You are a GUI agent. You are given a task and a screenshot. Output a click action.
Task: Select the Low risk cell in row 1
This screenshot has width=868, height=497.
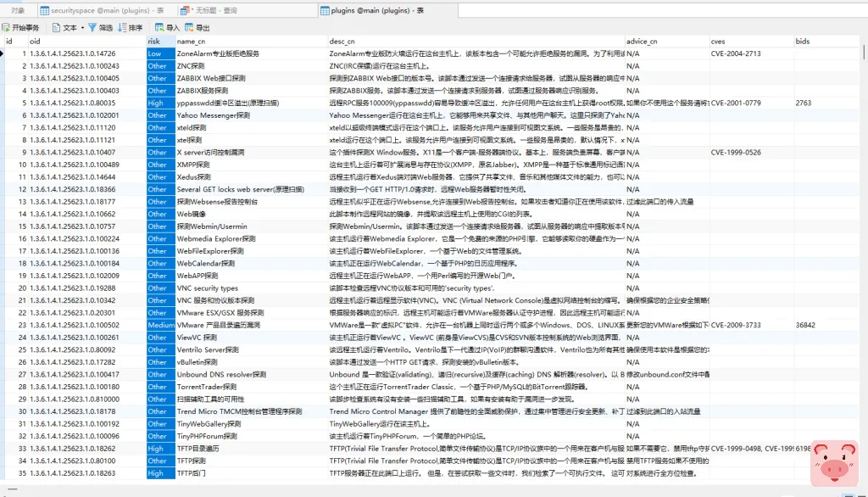pyautogui.click(x=160, y=53)
